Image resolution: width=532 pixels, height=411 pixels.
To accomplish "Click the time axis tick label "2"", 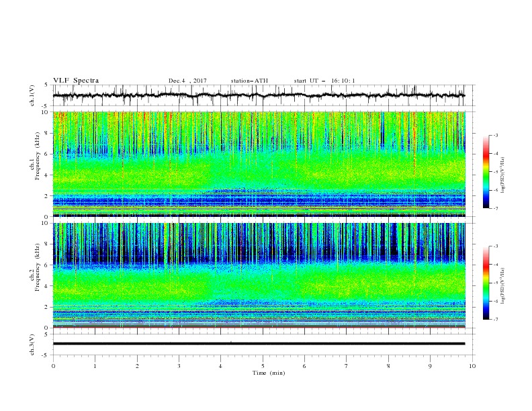I will 137,366.
